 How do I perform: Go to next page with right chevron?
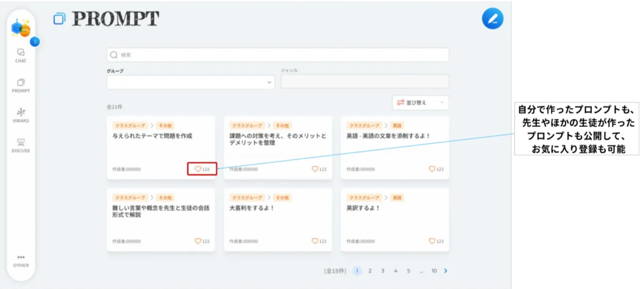point(446,271)
